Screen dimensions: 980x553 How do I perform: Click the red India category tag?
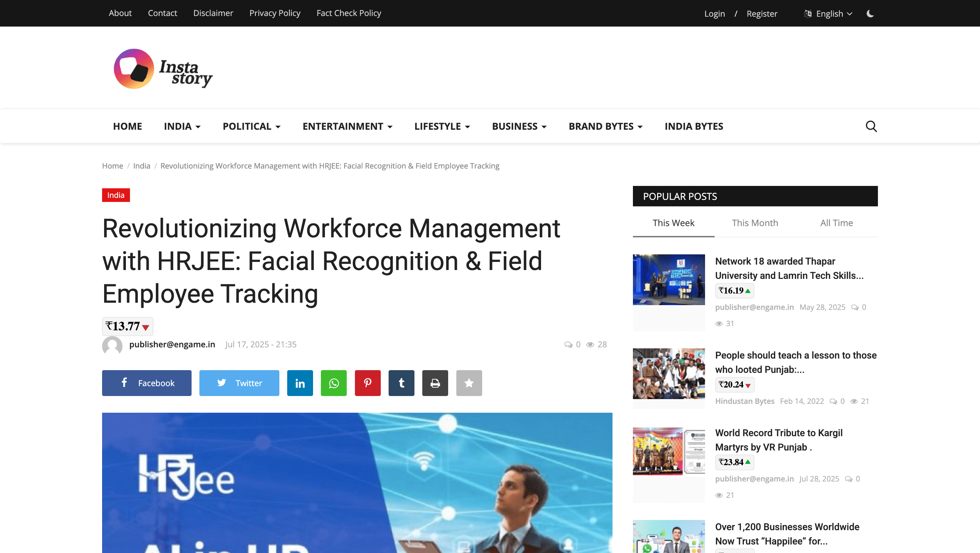click(x=116, y=195)
